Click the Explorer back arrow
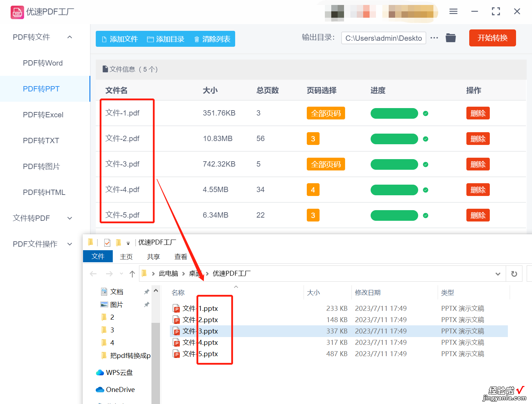 click(x=93, y=274)
